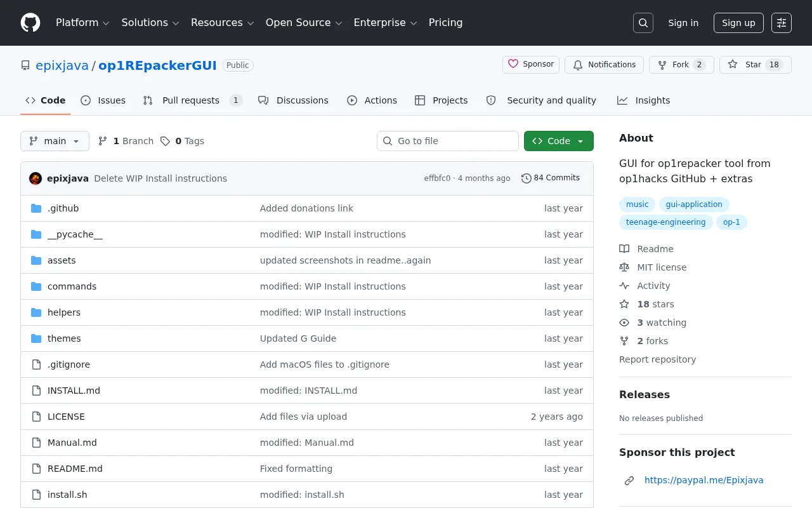Focus the Go to file field
Image resolution: width=812 pixels, height=508 pixels.
click(448, 141)
